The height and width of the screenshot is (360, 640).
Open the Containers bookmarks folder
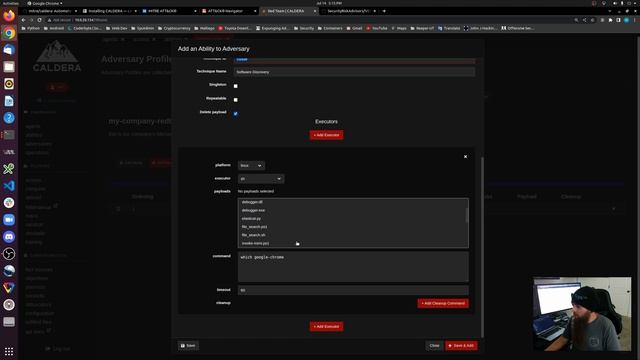tap(330, 29)
